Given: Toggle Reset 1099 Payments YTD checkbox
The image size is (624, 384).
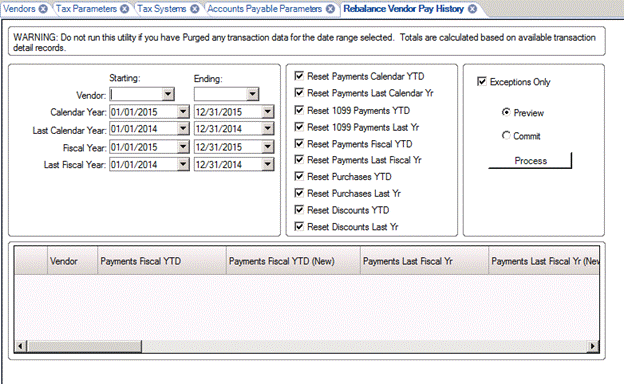Looking at the screenshot, I should [x=299, y=110].
